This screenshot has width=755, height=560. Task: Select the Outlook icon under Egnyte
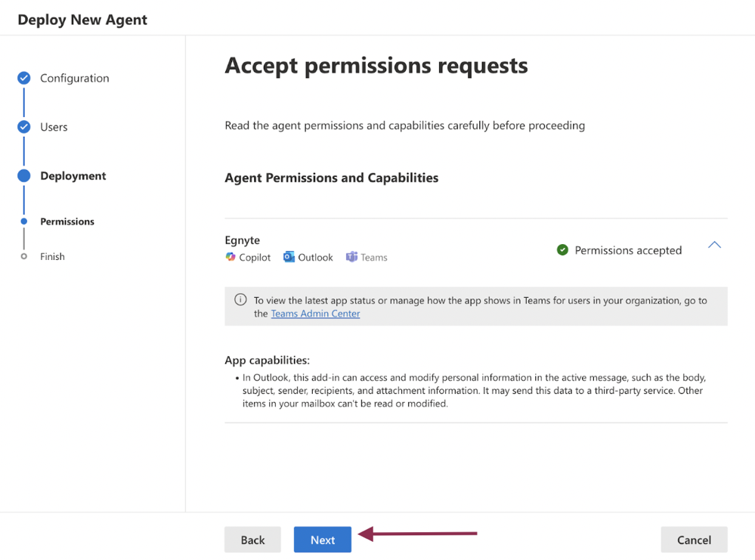tap(287, 257)
